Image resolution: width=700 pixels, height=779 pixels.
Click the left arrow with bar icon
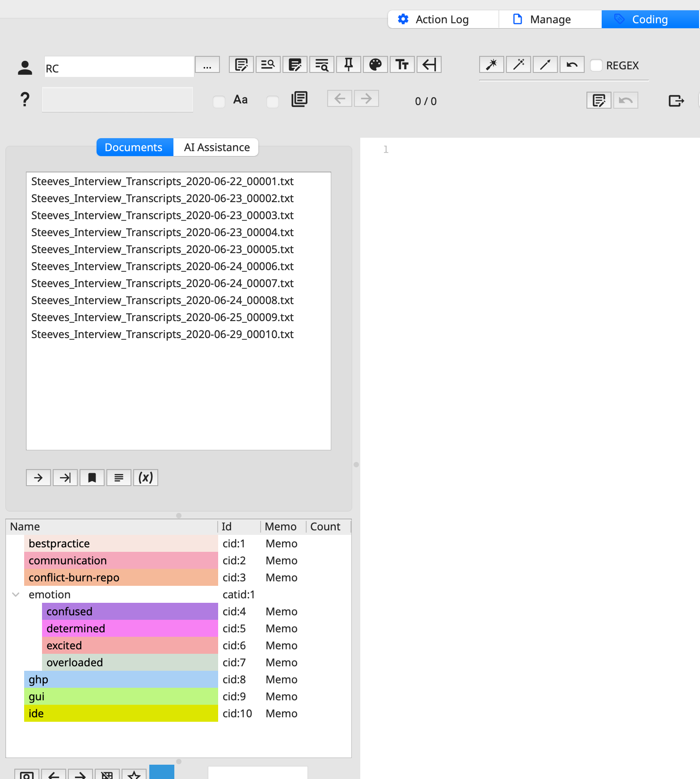pos(429,65)
